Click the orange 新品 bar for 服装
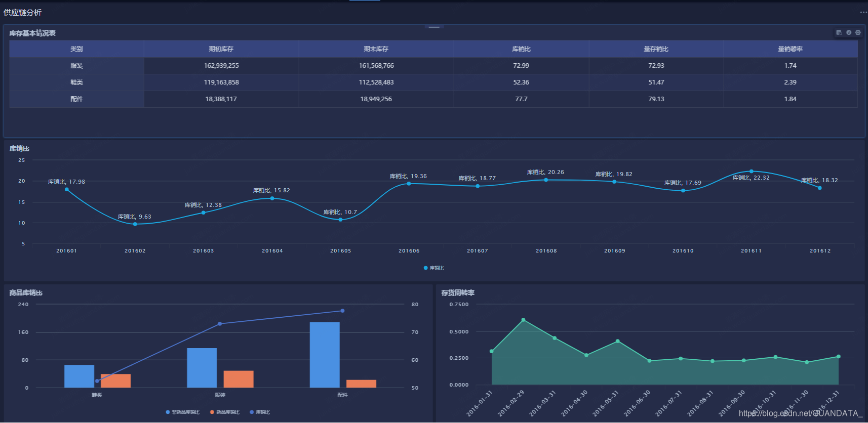Image resolution: width=868 pixels, height=423 pixels. (x=239, y=379)
